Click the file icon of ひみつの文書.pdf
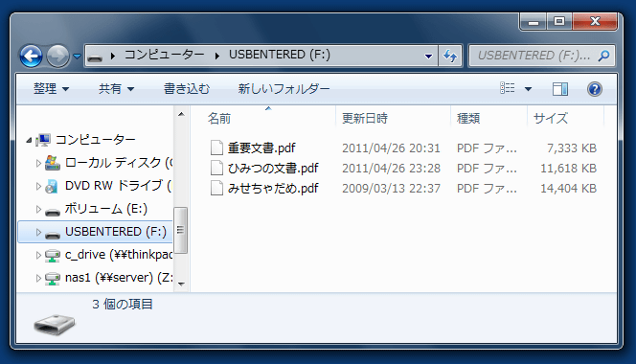The image size is (636, 364). (x=216, y=168)
